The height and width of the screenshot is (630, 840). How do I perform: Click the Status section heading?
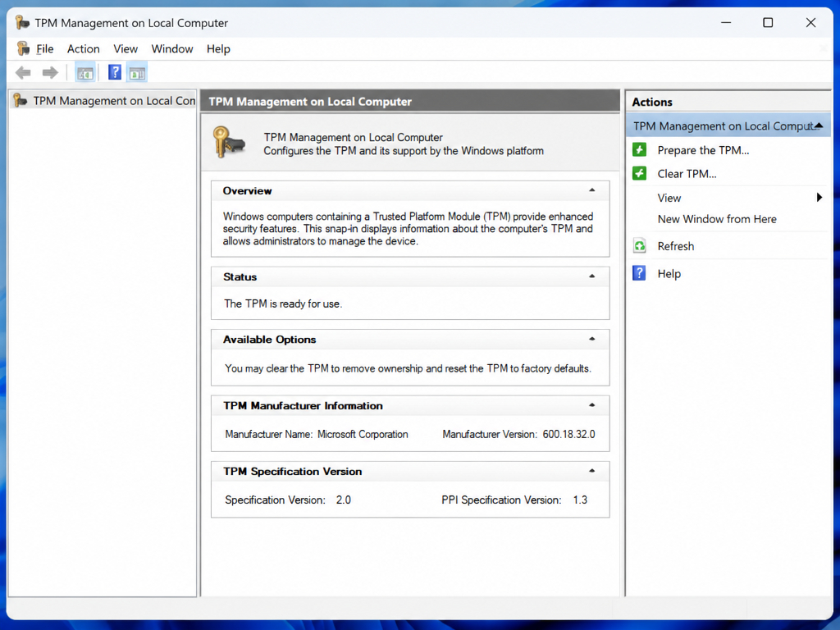pos(240,277)
